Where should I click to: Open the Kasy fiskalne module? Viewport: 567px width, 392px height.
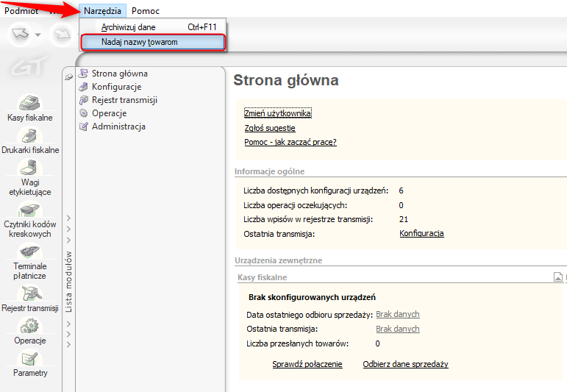29,107
